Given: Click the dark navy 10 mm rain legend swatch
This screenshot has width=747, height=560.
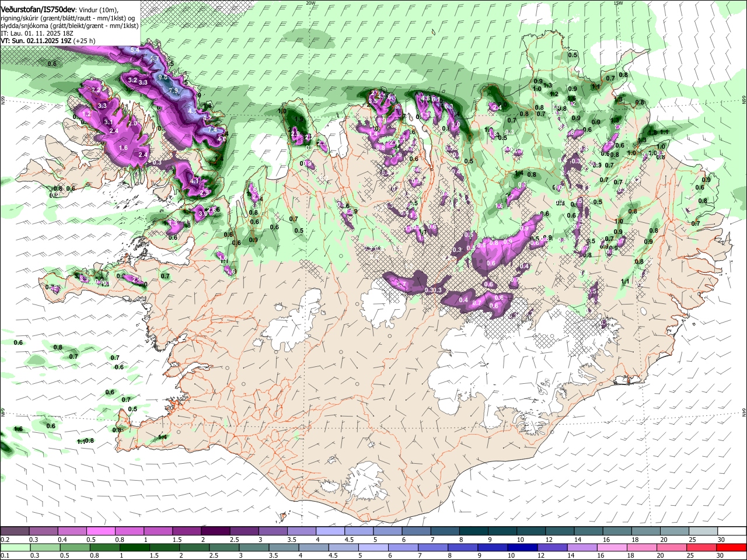Looking at the screenshot, I should 522,547.
